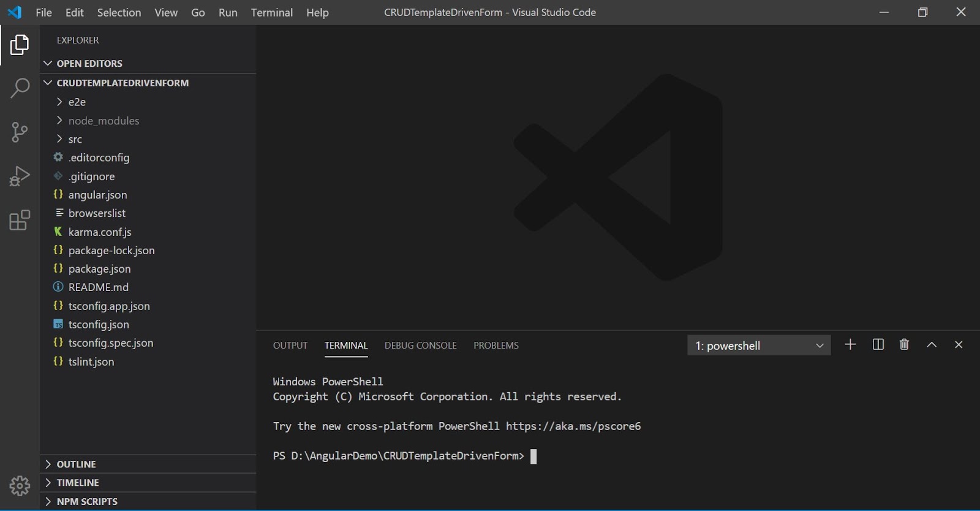Switch to the PROBLEMS tab
The image size is (980, 511).
coord(496,346)
